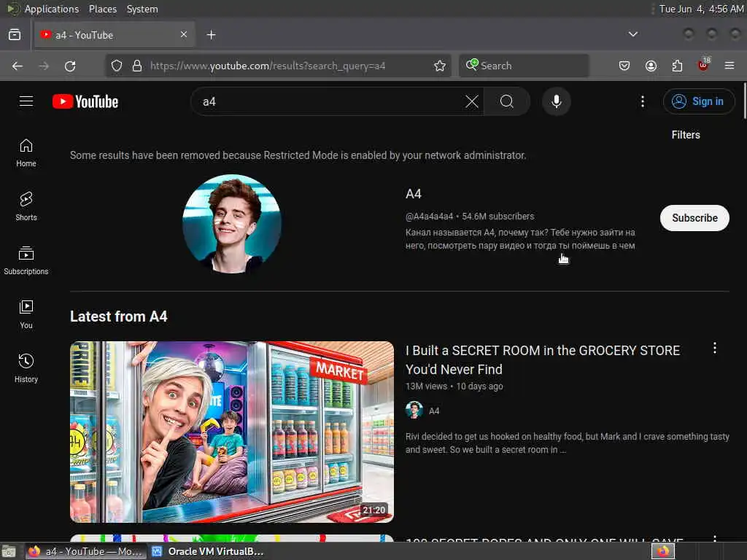Open options for SECRET ROOM video
This screenshot has height=560, width=747.
715,348
